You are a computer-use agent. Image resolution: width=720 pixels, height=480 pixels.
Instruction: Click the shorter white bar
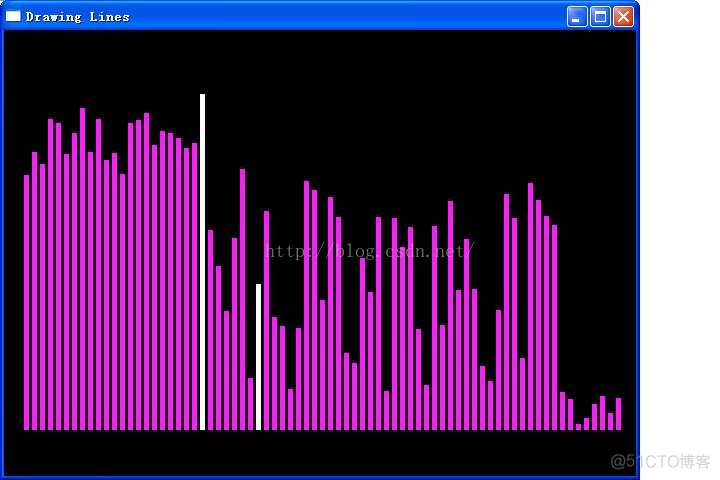259,357
